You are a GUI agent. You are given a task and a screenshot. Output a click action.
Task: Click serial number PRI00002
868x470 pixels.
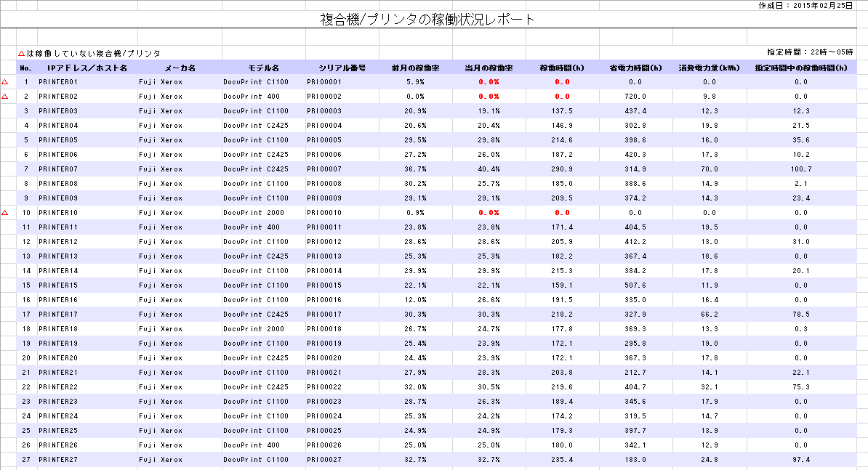pos(324,96)
